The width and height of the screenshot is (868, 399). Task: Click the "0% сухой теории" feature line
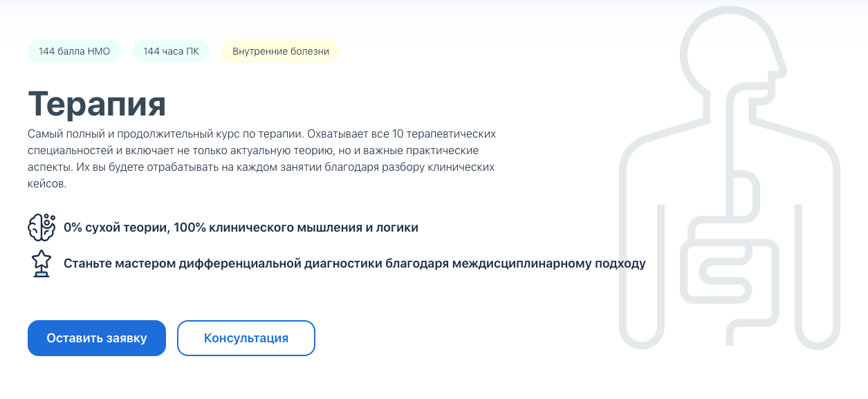click(116, 228)
